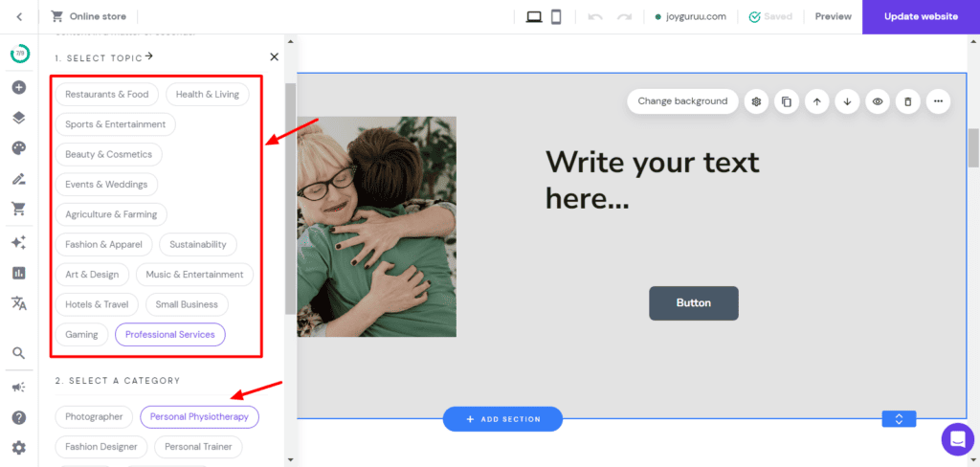Select the Art & Design topic
980x467 pixels.
(x=92, y=275)
